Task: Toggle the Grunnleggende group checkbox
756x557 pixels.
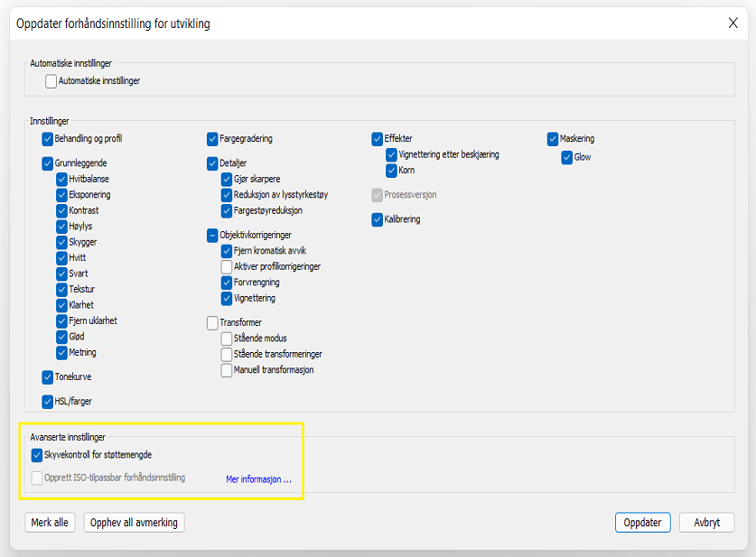Action: 48,164
